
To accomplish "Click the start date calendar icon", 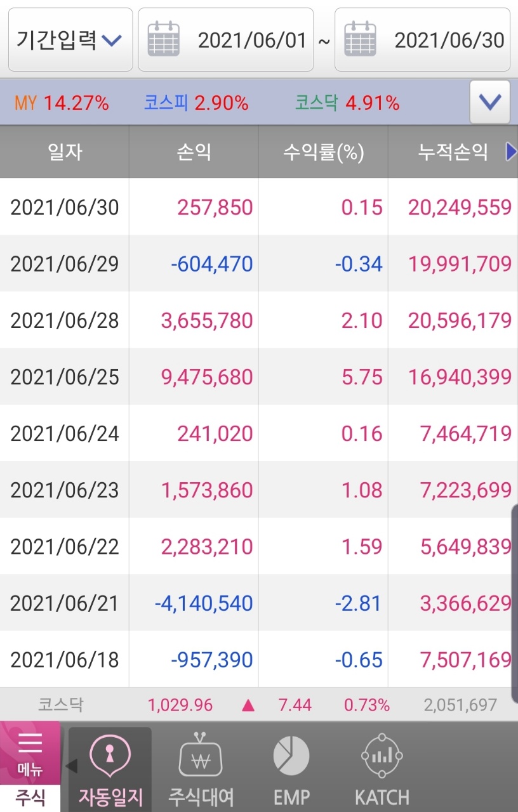I will click(164, 39).
